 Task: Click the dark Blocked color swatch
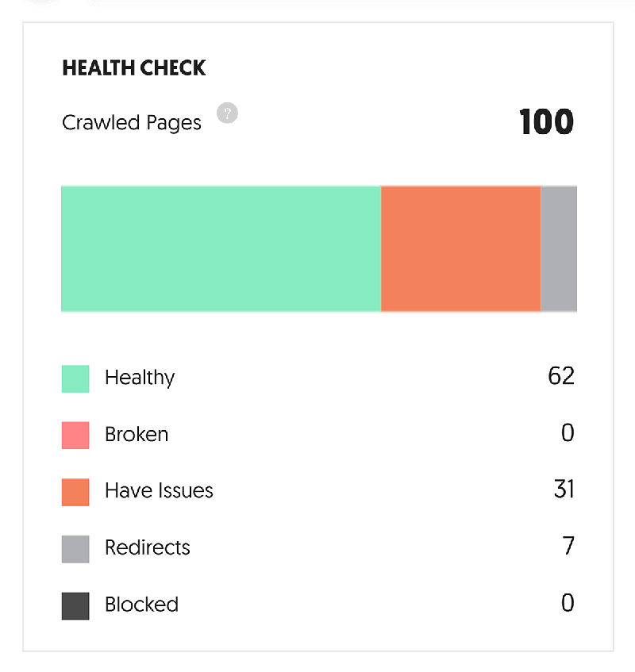click(x=75, y=606)
